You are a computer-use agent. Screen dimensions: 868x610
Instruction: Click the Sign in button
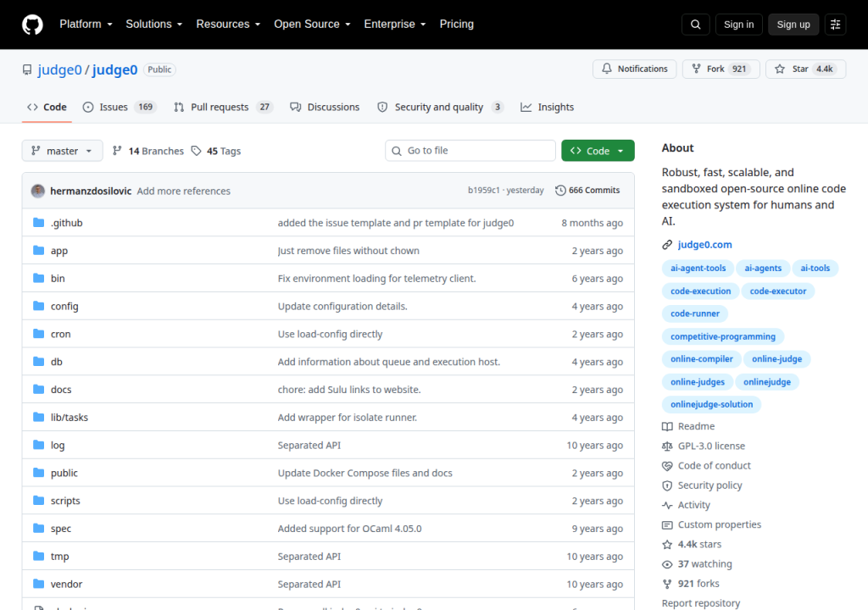738,25
